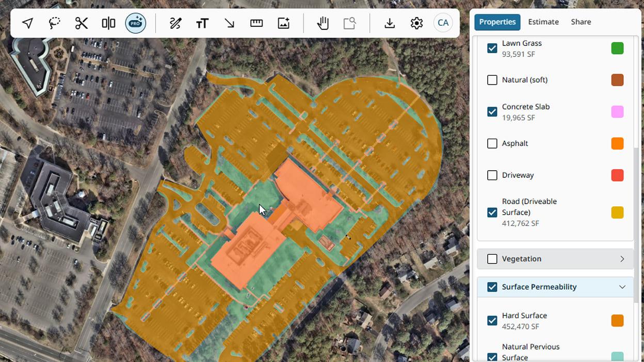The image size is (644, 362).
Task: Enable the Natural (soft) layer checkbox
Action: point(492,80)
